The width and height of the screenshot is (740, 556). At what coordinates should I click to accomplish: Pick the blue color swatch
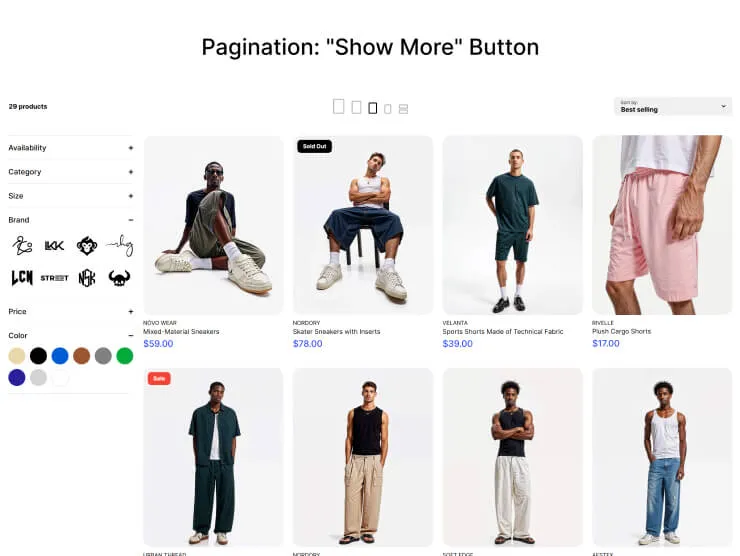[60, 356]
